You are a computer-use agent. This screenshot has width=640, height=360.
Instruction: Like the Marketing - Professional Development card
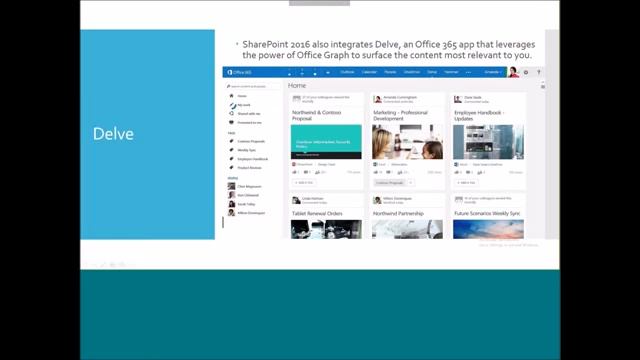377,172
